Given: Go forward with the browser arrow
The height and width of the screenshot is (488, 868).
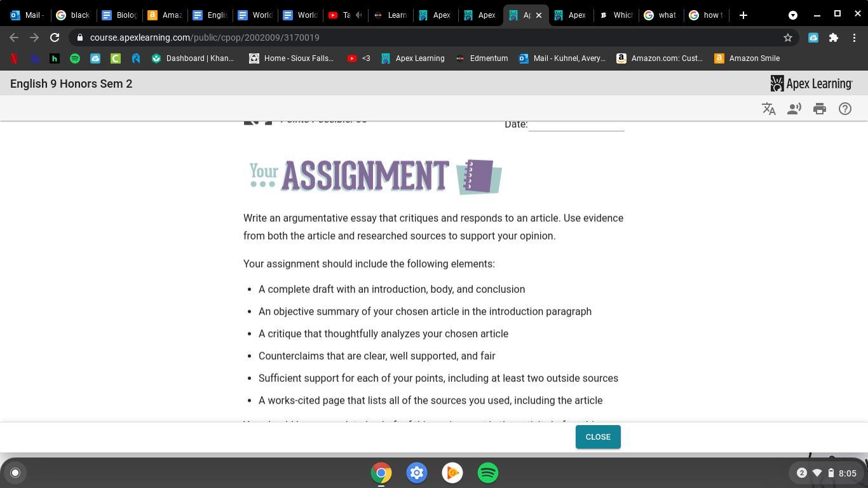Looking at the screenshot, I should click(34, 37).
